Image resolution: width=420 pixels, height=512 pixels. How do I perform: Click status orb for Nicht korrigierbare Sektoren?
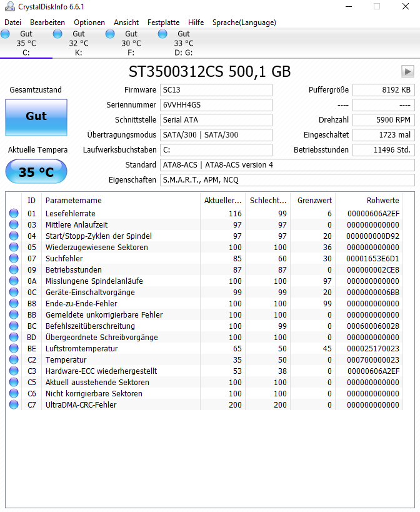coord(14,393)
